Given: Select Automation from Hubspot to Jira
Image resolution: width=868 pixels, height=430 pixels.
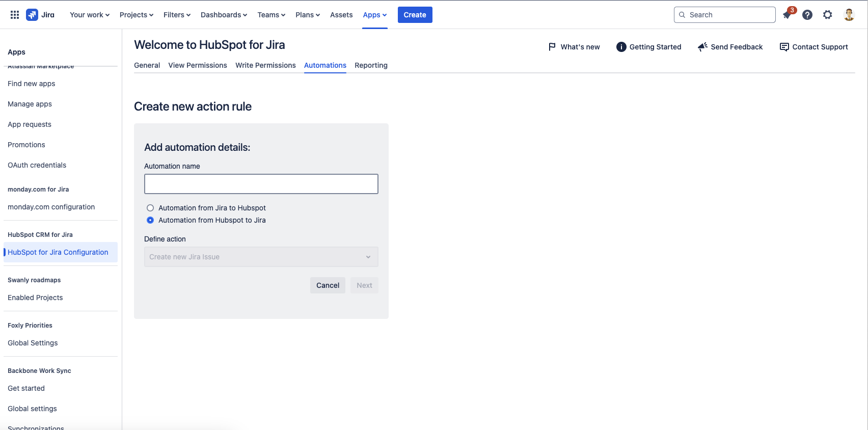Looking at the screenshot, I should [x=150, y=220].
